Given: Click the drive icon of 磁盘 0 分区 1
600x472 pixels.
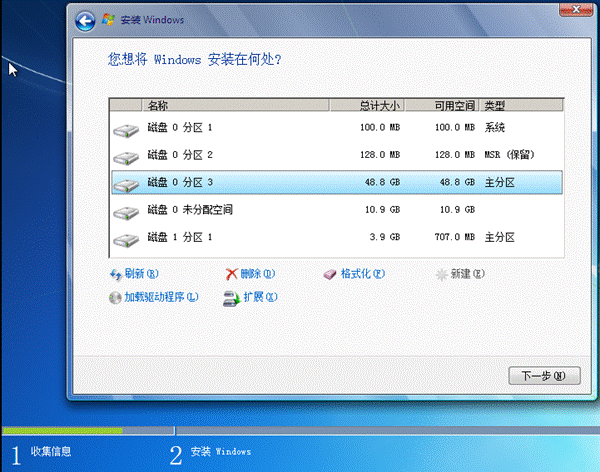Looking at the screenshot, I should point(126,130).
